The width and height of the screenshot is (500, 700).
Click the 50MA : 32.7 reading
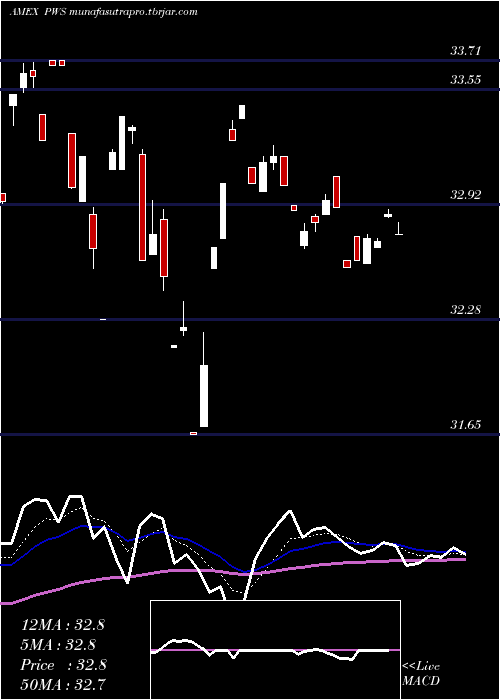pos(63,685)
